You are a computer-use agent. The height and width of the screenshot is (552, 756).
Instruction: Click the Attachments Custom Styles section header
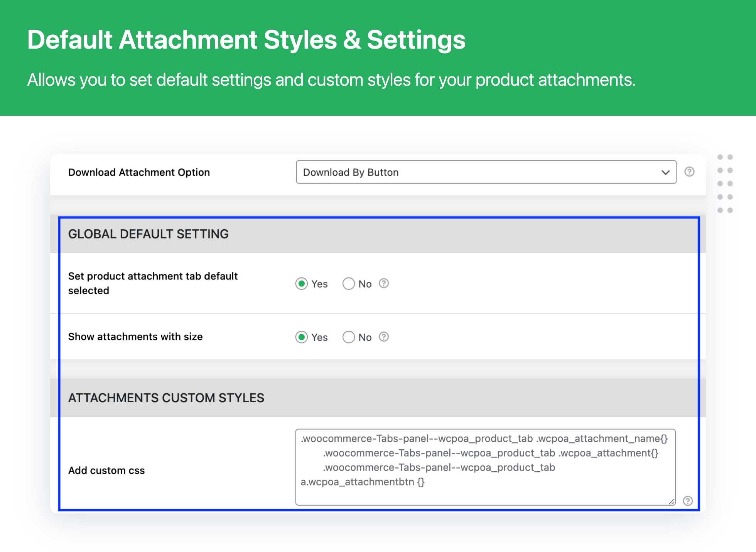click(166, 398)
